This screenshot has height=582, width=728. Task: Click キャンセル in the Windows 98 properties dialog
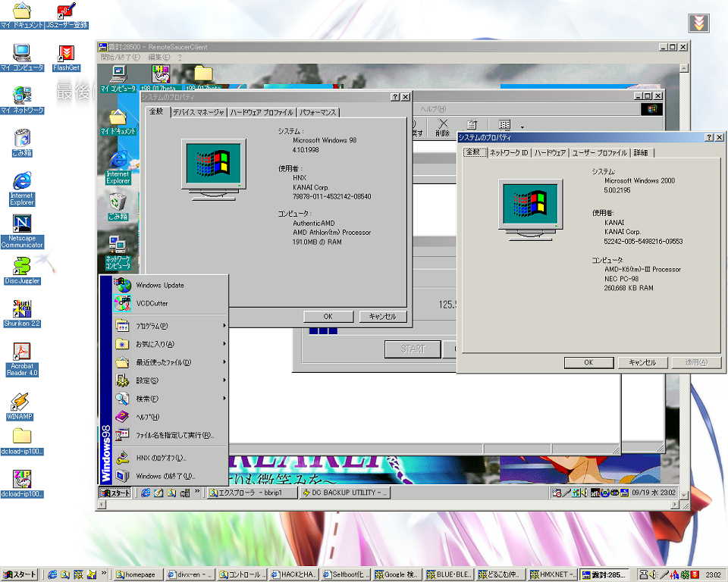382,317
